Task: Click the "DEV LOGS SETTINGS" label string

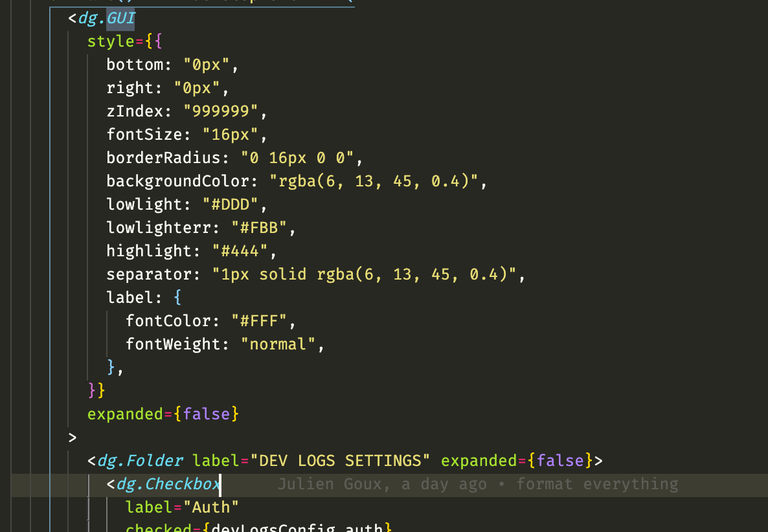Action: (340, 461)
